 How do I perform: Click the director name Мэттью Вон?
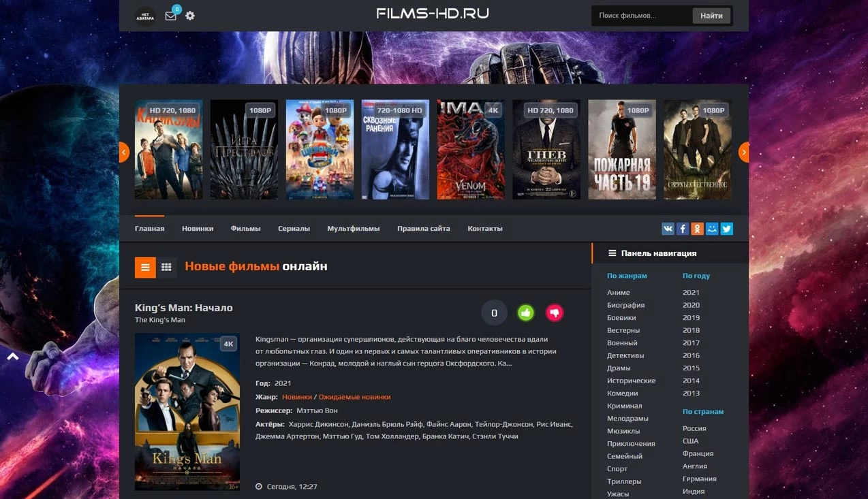[x=317, y=411]
